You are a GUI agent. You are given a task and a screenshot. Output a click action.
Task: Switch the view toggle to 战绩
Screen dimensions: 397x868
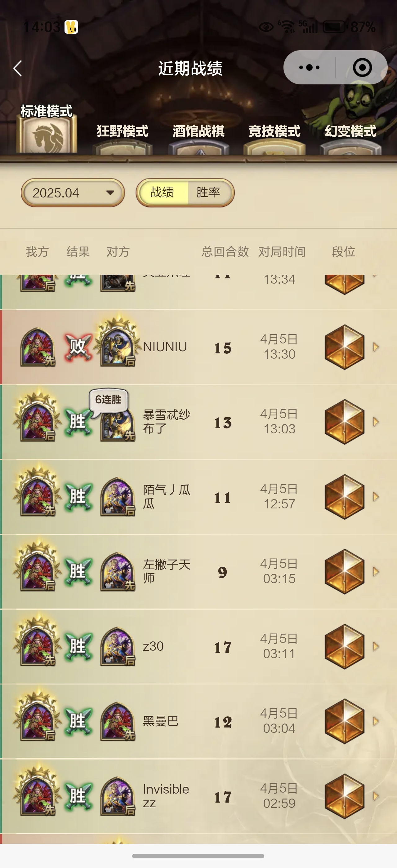click(x=163, y=193)
